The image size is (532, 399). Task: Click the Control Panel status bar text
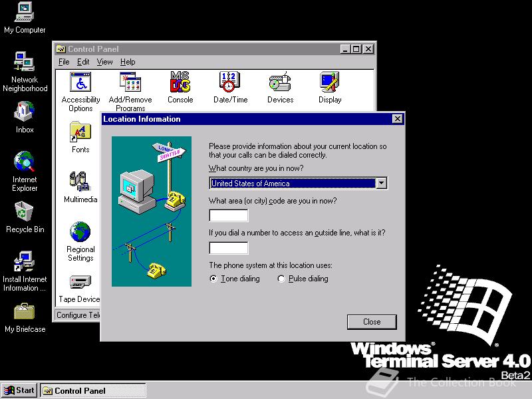[x=78, y=315]
